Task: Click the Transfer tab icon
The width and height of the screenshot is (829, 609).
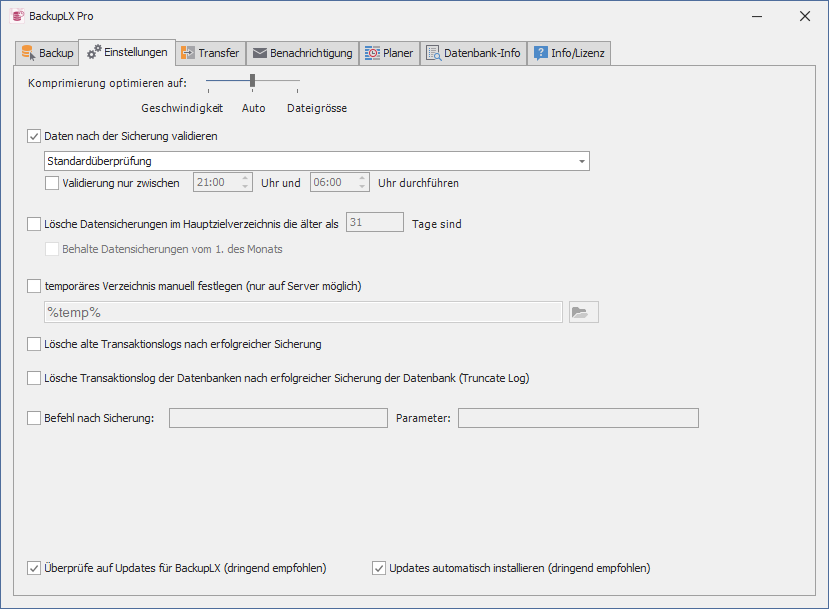Action: coord(187,53)
